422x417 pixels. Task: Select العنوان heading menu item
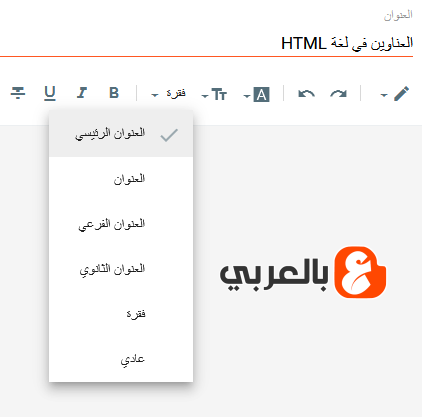click(121, 179)
